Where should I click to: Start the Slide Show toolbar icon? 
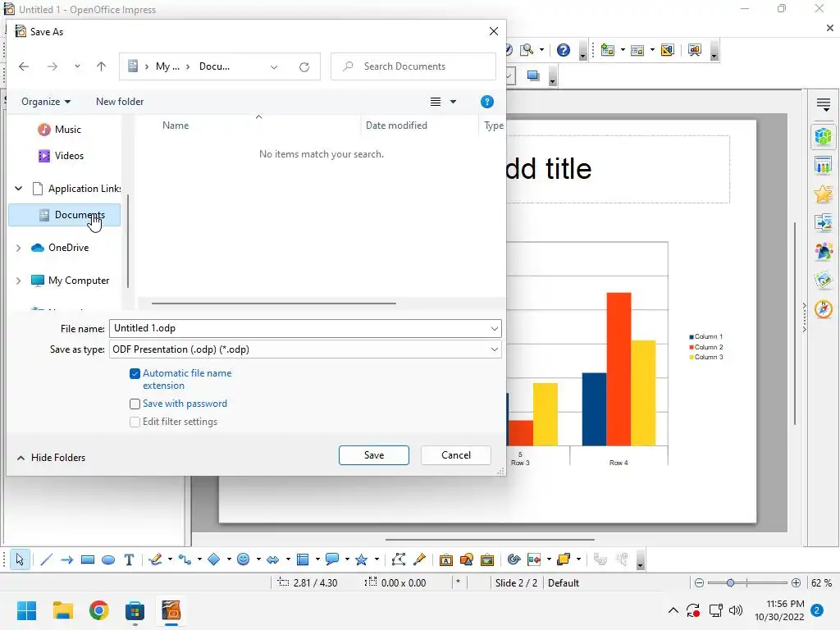[695, 50]
